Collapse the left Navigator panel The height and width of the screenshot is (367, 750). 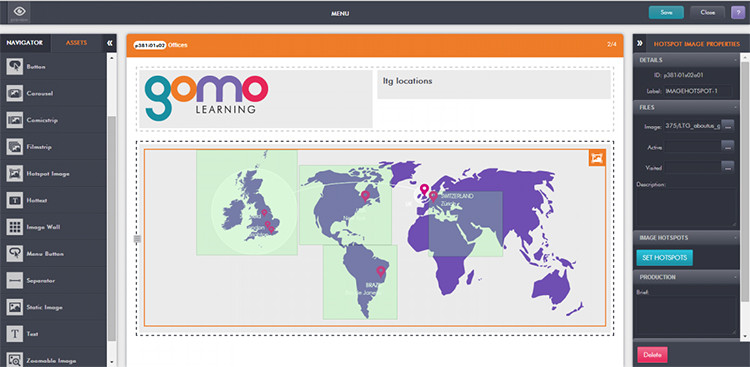[x=110, y=43]
